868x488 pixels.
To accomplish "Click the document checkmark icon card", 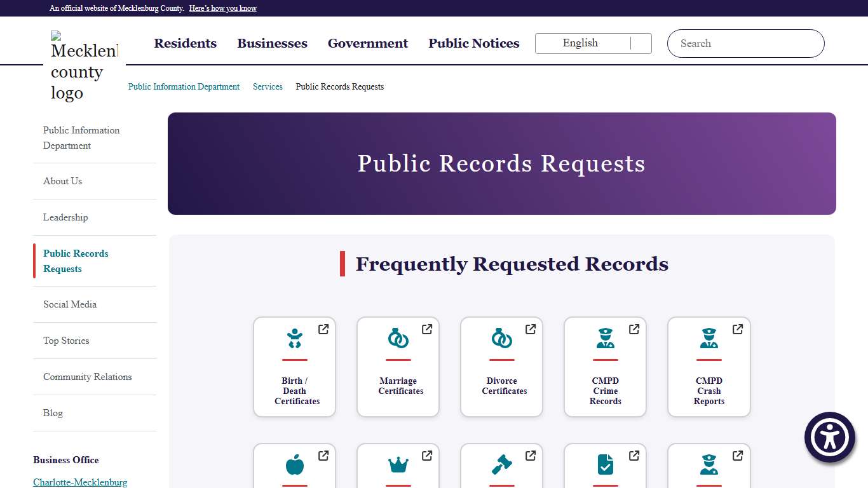I will point(606,464).
